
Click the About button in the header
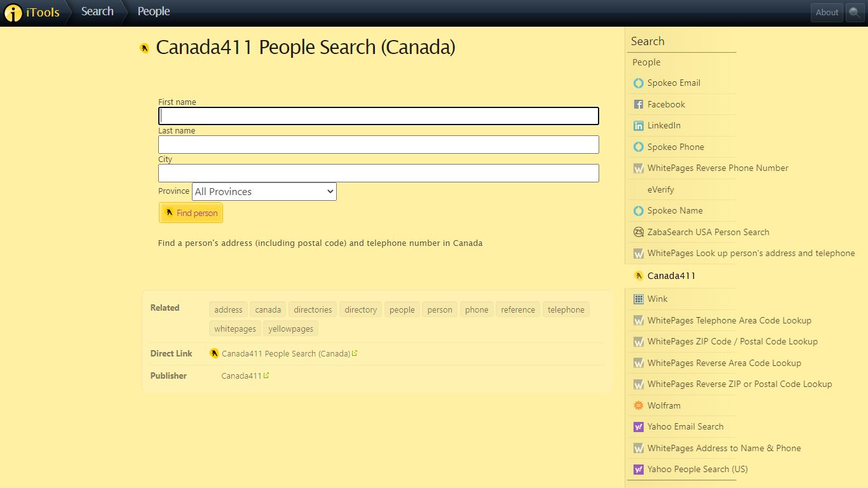point(827,12)
